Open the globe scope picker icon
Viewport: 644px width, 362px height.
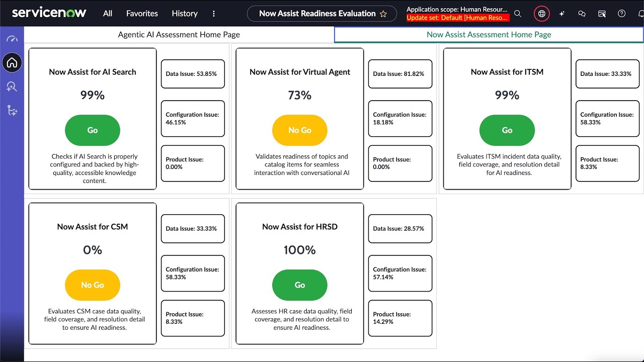(541, 14)
